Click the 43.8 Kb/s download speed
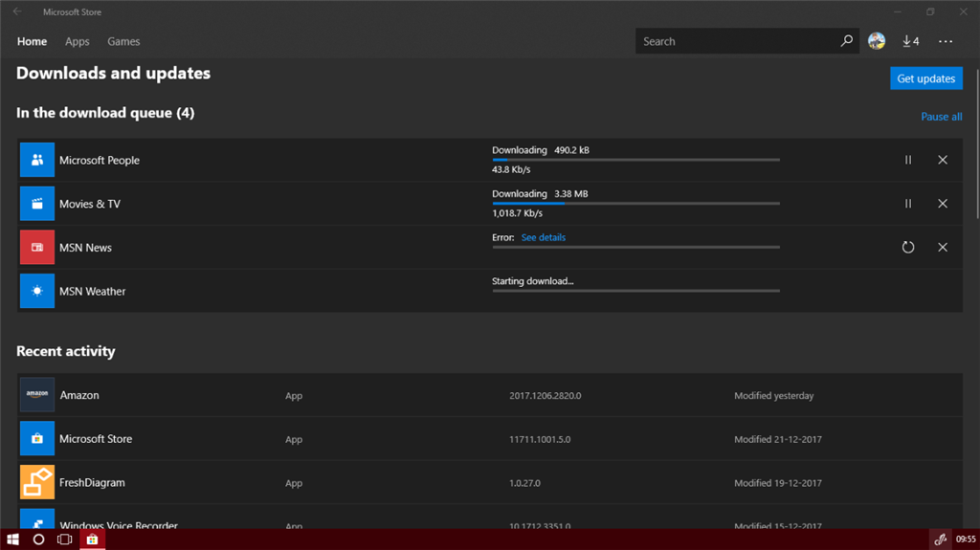 click(x=511, y=169)
